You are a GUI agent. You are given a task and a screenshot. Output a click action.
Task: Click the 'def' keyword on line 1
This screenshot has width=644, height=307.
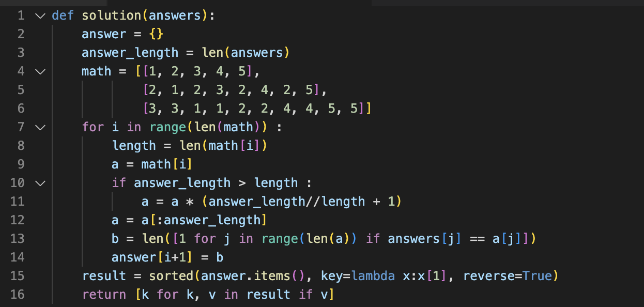63,16
